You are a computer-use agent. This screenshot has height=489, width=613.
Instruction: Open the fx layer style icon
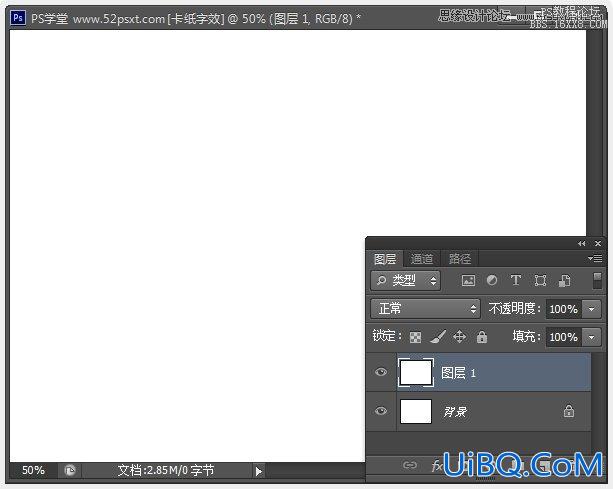pyautogui.click(x=437, y=466)
